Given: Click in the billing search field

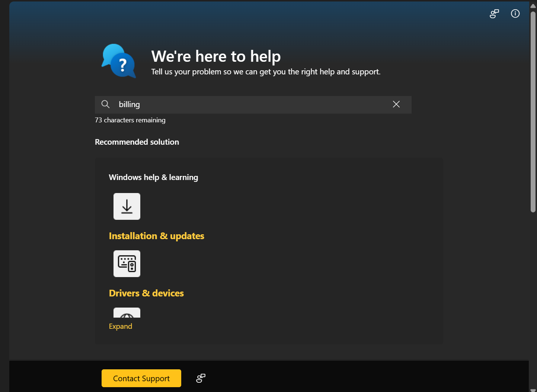Looking at the screenshot, I should pyautogui.click(x=253, y=105).
